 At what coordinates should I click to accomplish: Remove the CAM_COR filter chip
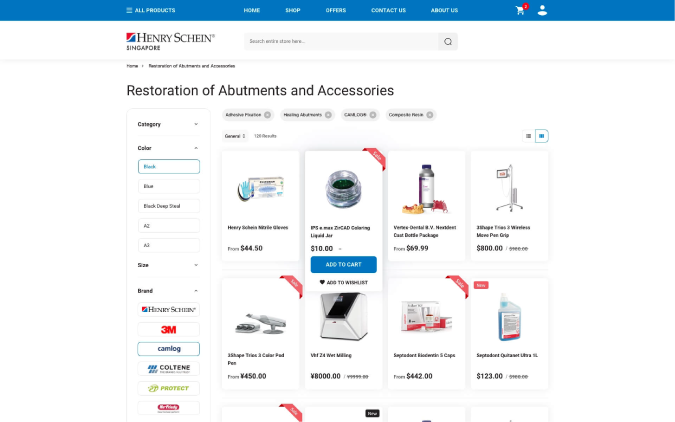pyautogui.click(x=373, y=115)
